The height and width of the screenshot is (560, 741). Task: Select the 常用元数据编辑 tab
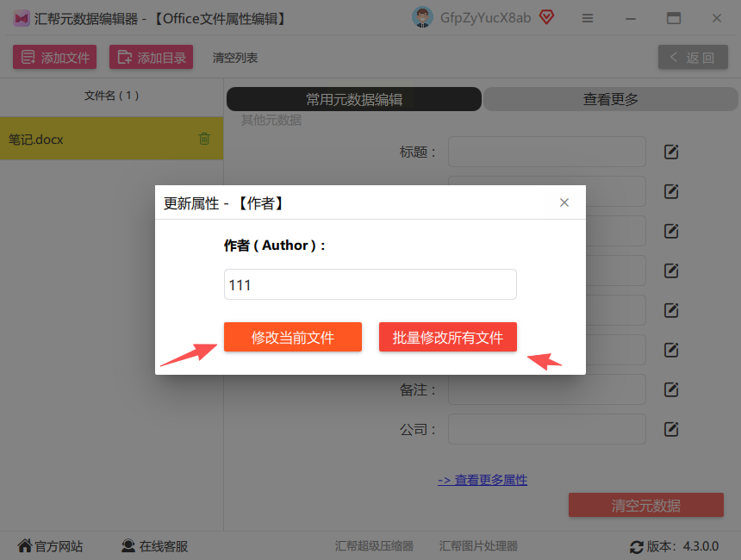[x=354, y=99]
